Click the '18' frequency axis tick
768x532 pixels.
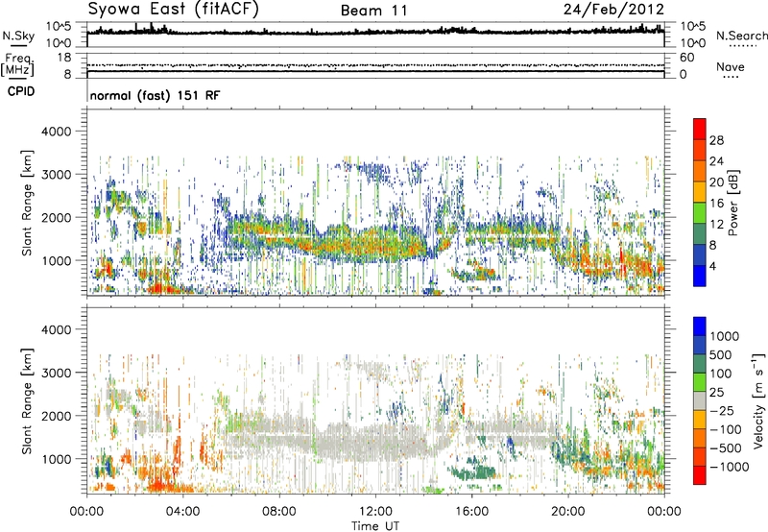[64, 58]
